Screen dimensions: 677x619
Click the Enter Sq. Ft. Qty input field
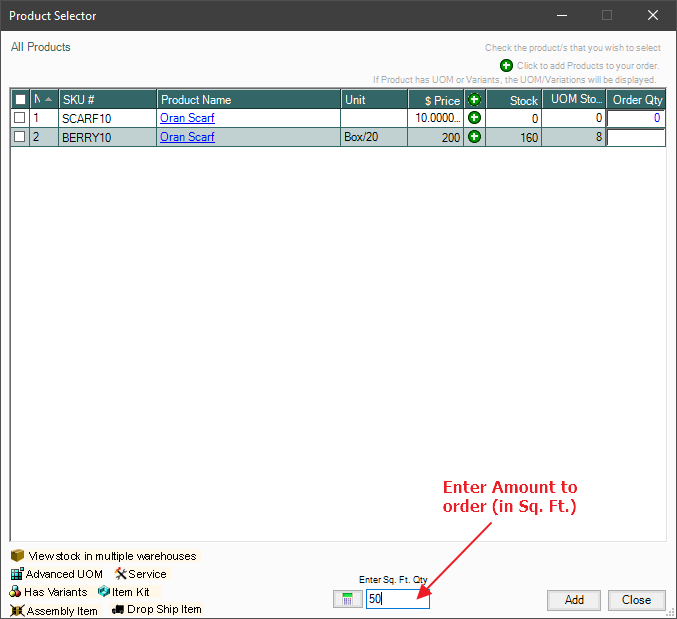pos(397,599)
